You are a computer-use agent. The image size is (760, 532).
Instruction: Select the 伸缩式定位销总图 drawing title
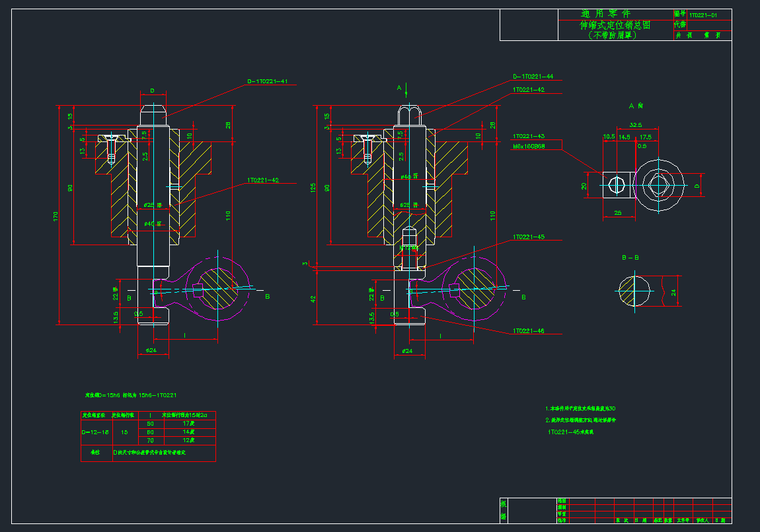coord(615,25)
